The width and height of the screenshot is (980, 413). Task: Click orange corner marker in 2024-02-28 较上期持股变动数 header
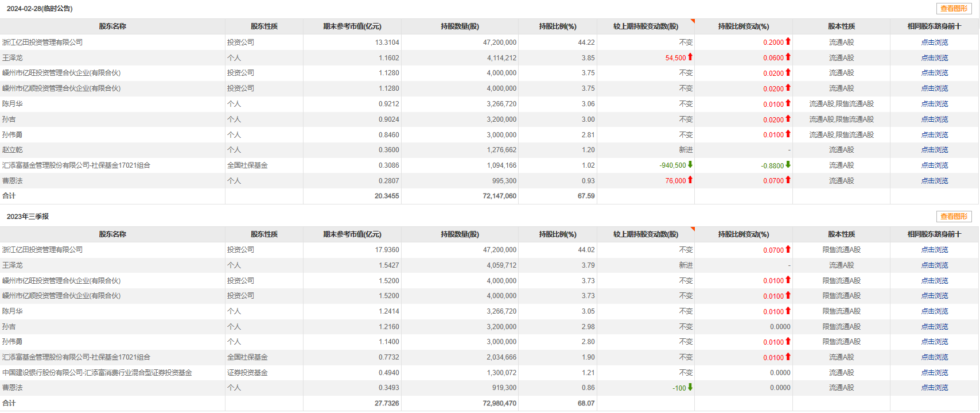[692, 21]
